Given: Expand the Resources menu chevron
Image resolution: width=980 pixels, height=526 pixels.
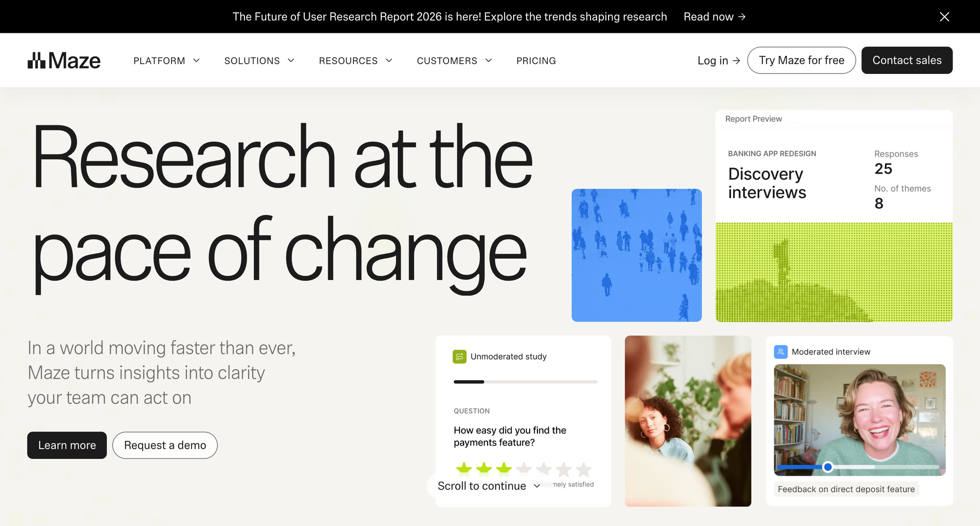Looking at the screenshot, I should coord(389,61).
